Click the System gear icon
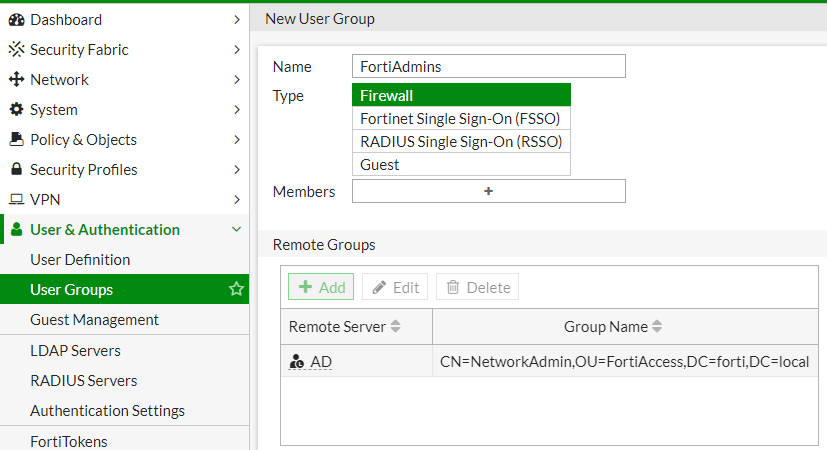This screenshot has height=450, width=827. click(16, 109)
